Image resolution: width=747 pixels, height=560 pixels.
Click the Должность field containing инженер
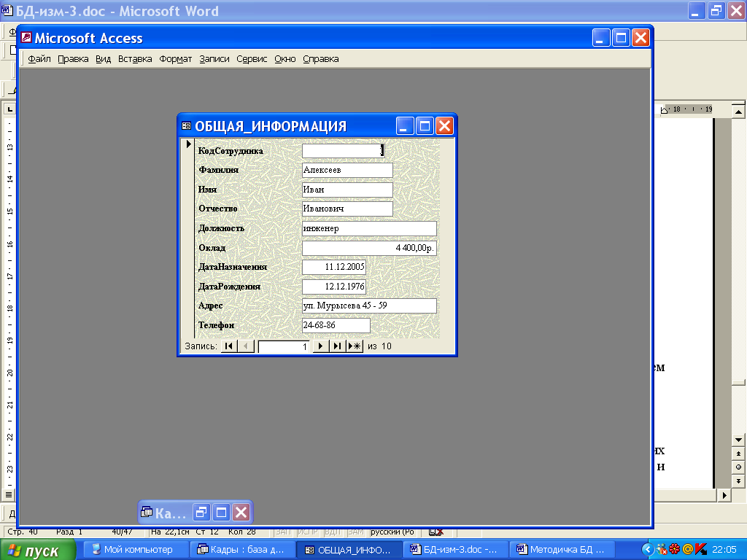tap(369, 228)
